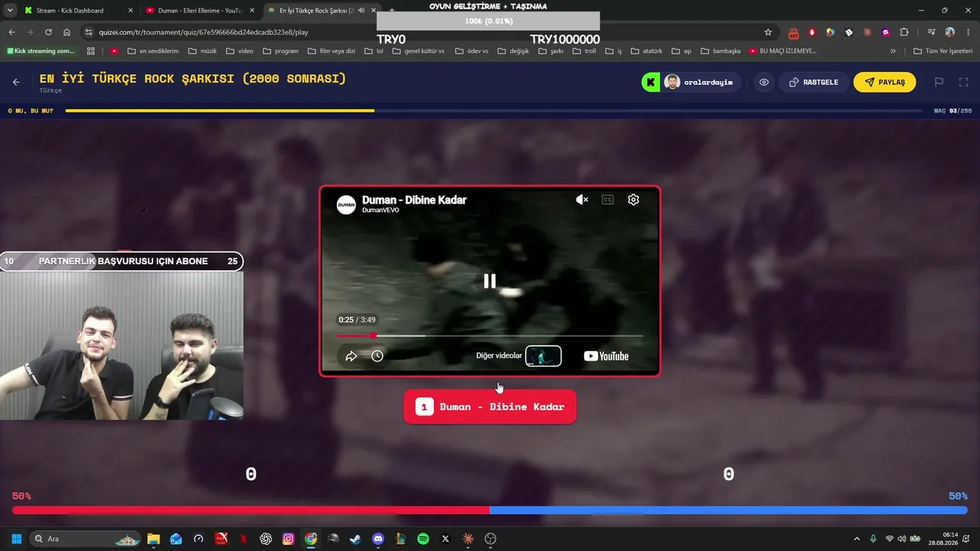
Task: Open the 'en sevdiklerim' bookmark folder
Action: (x=153, y=51)
